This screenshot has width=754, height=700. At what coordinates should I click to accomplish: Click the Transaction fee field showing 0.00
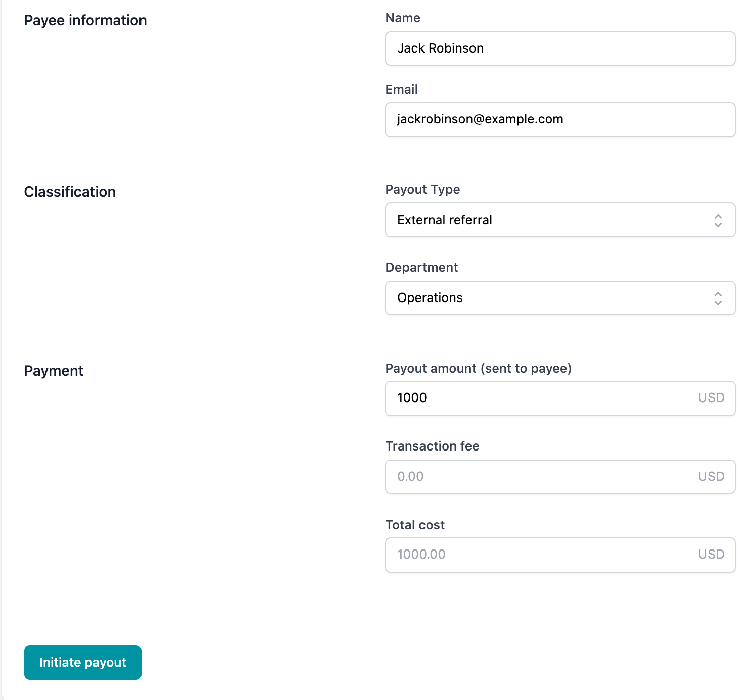(560, 477)
